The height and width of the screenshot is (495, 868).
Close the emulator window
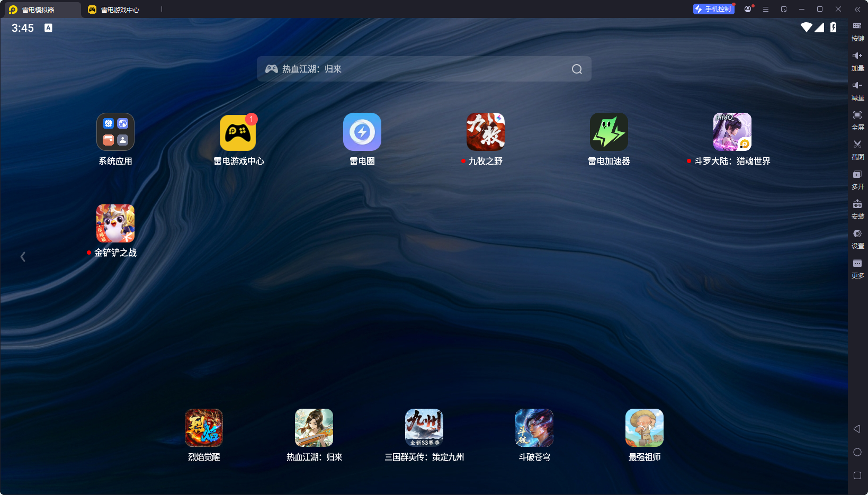pos(838,9)
